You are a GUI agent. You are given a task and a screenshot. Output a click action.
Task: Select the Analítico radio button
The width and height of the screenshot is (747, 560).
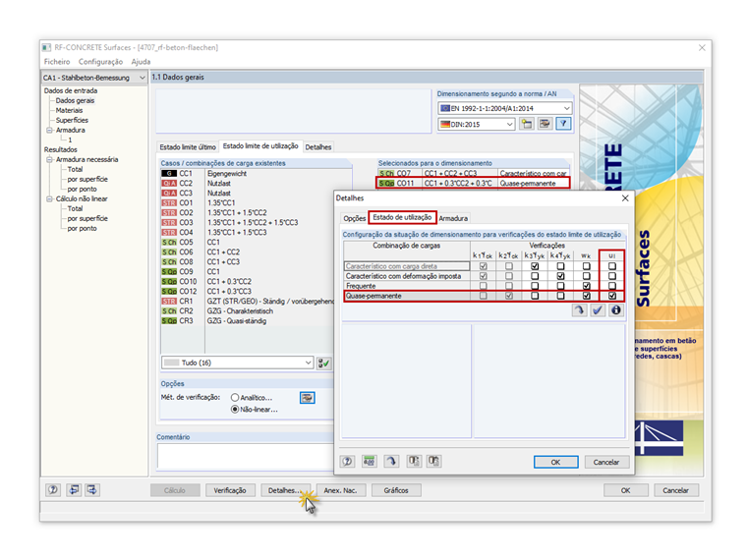[235, 397]
